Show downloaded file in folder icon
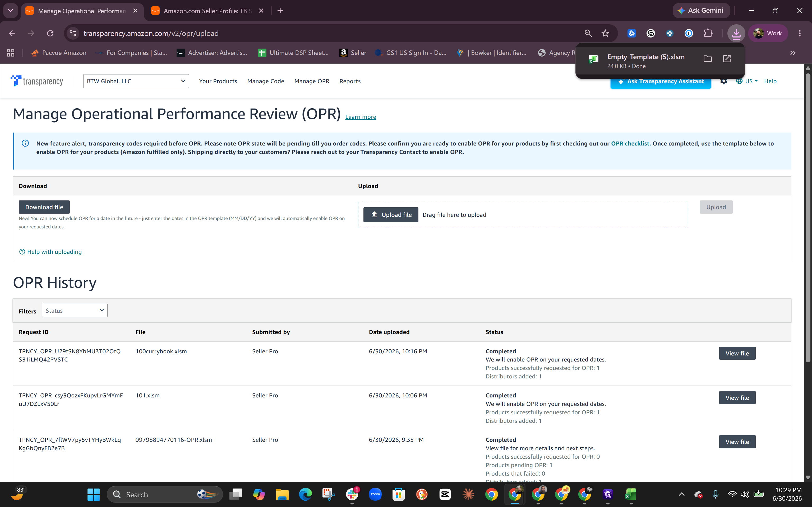812x507 pixels. 708,59
